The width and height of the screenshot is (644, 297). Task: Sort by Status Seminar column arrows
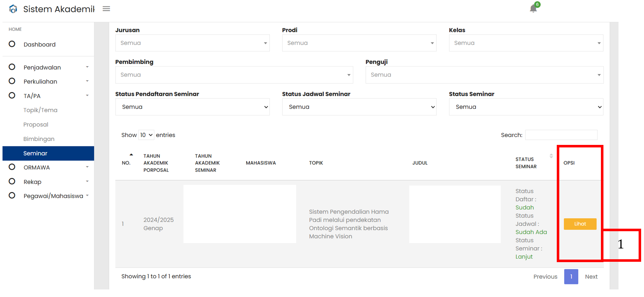[x=551, y=156]
